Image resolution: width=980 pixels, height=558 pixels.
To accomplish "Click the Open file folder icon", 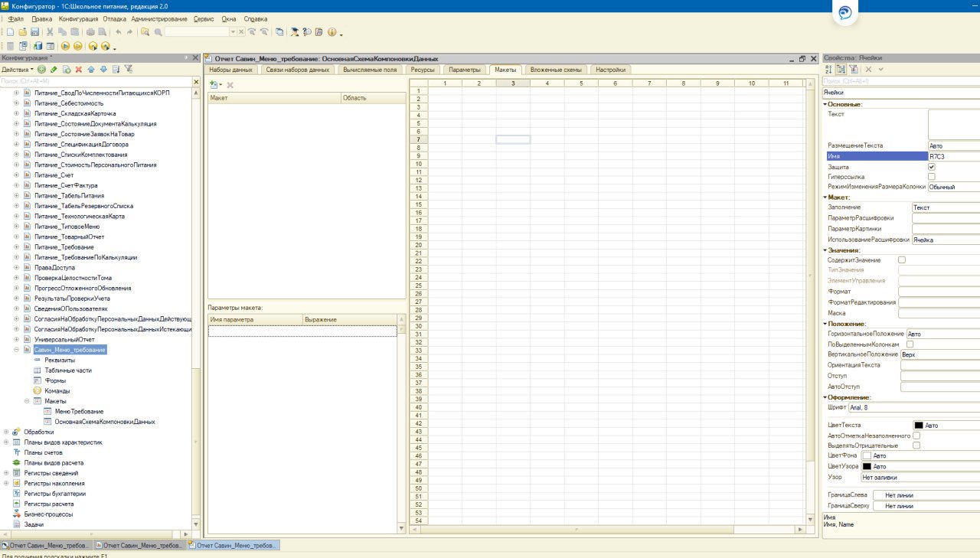I will (x=23, y=32).
